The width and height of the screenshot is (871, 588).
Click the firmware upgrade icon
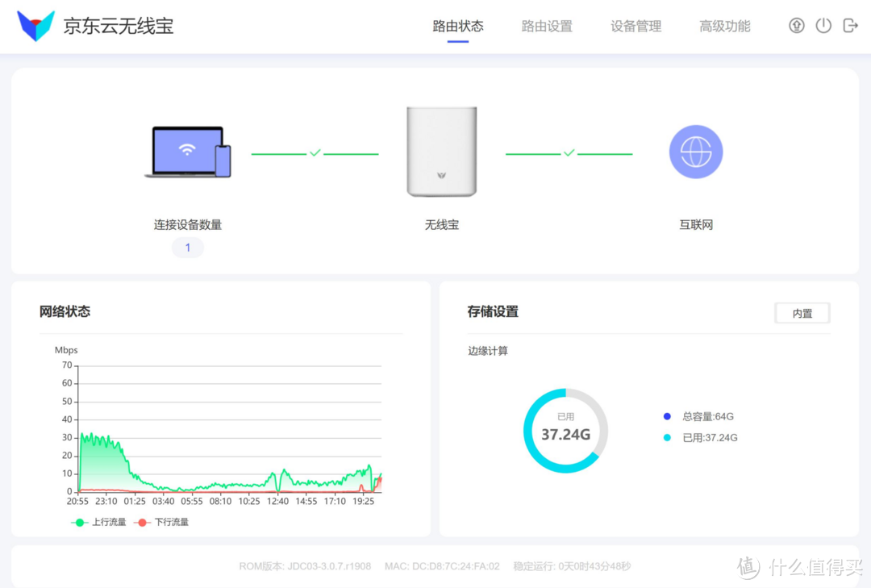(x=796, y=25)
